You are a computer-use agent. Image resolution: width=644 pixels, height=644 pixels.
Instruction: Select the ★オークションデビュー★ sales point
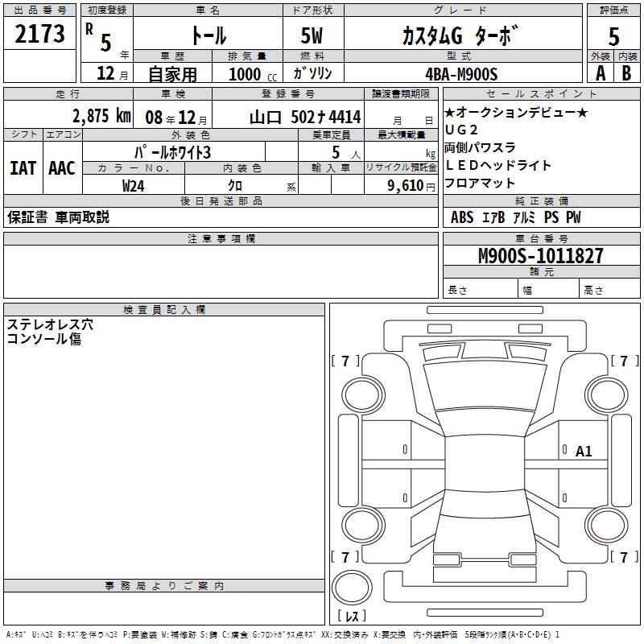tap(516, 112)
